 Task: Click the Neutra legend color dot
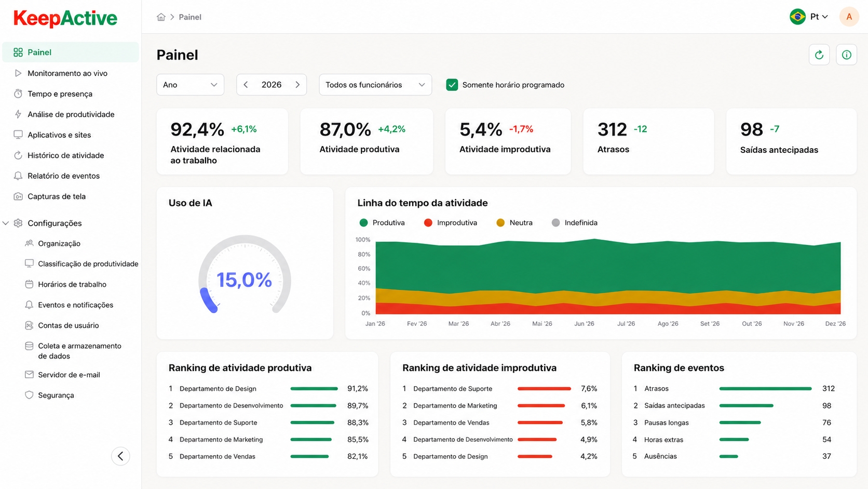pyautogui.click(x=500, y=222)
